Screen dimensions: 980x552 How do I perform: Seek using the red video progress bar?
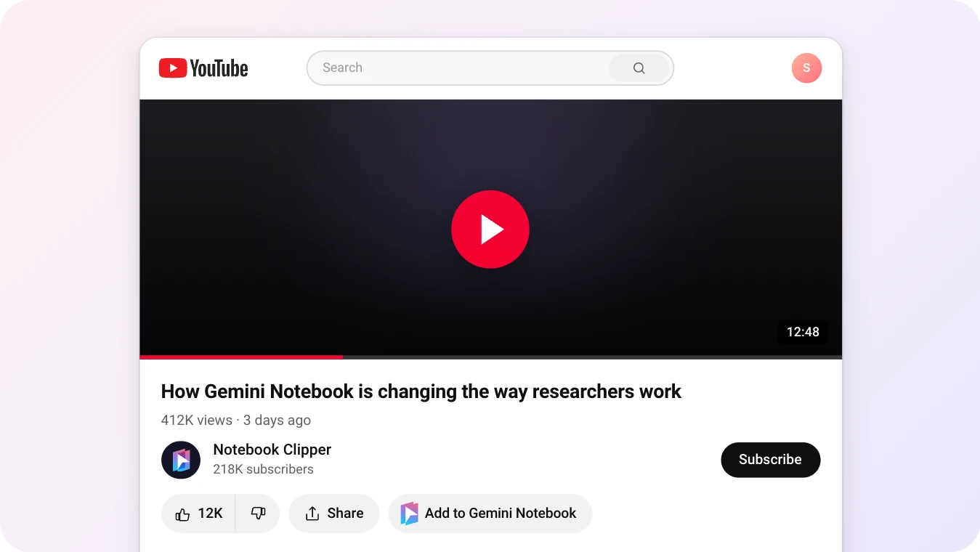click(x=241, y=357)
